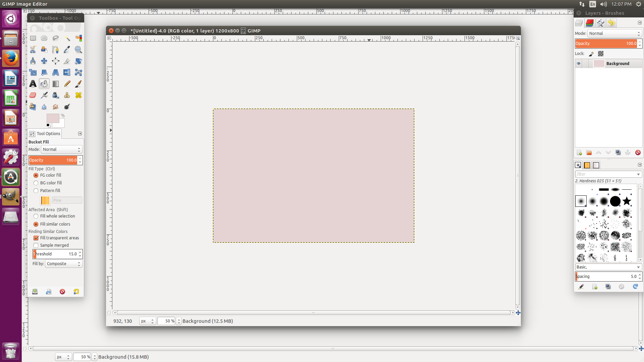Switch to the Channels tab
Screen dimensions: 644x362
pyautogui.click(x=589, y=23)
